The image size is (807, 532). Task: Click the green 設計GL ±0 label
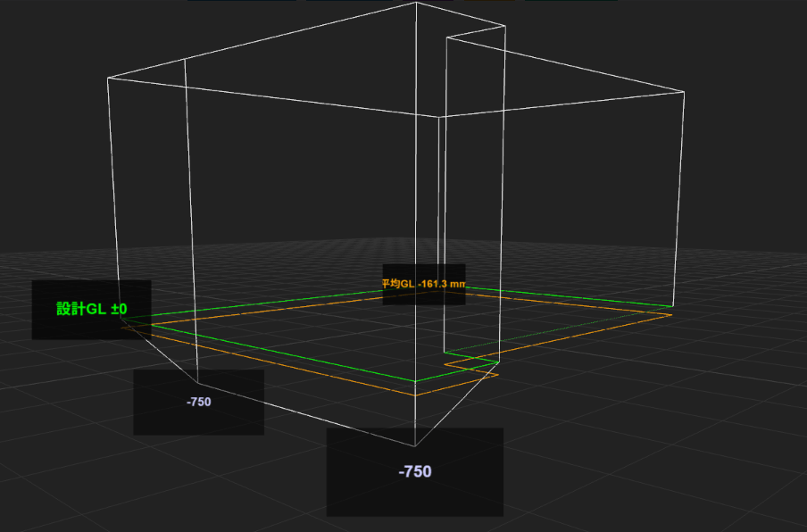[91, 310]
